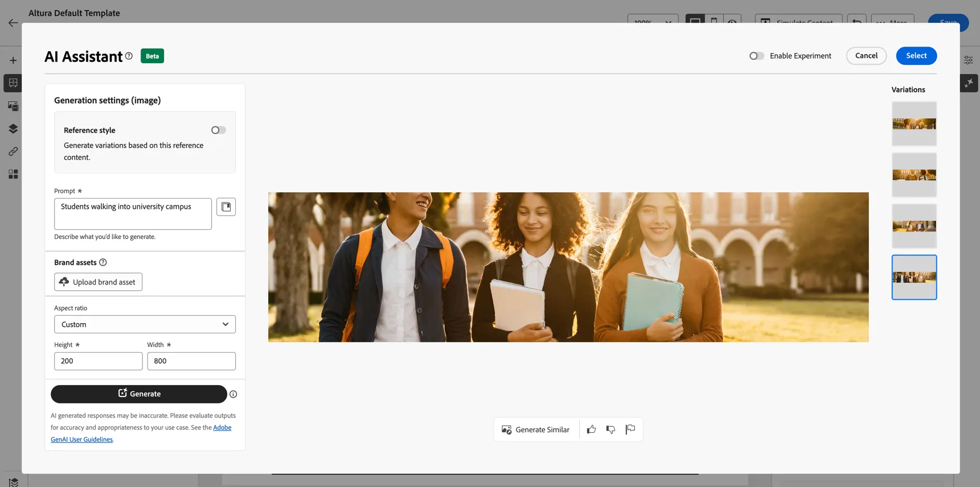Screen dimensions: 980x487
Task: Click 'Describe what you'd like to generate.' text
Action: pyautogui.click(x=105, y=237)
